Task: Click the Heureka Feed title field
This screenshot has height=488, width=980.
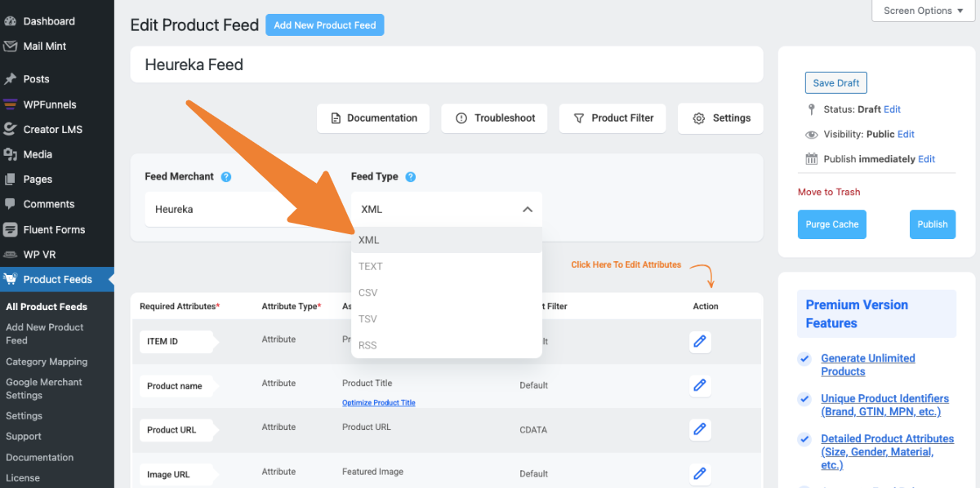Action: [x=446, y=64]
